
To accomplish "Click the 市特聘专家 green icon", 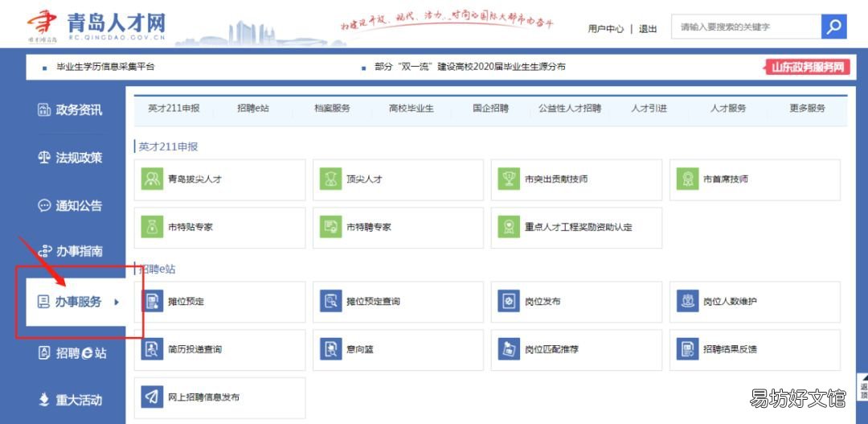I will point(330,227).
